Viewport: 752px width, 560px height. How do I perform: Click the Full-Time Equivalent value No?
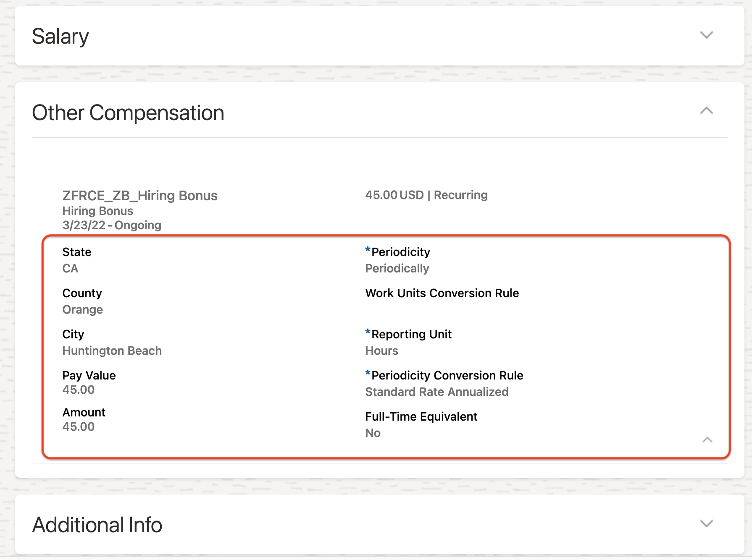pos(373,433)
